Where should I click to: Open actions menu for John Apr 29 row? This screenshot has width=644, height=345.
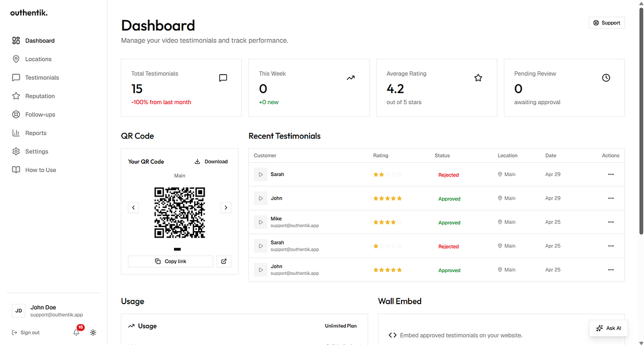coord(611,198)
